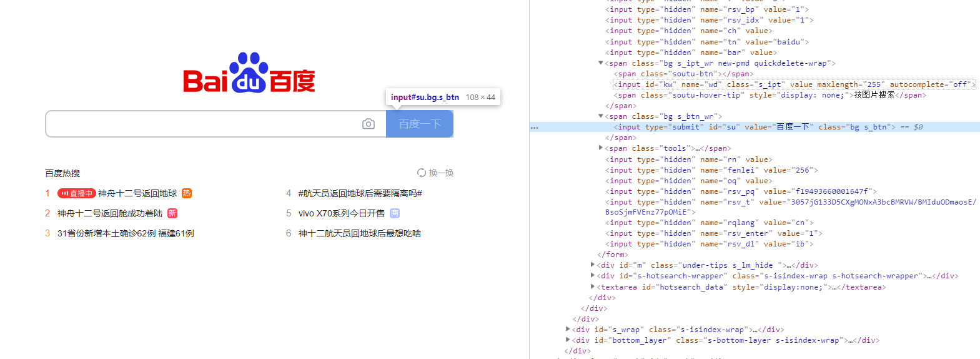Click the 直播中 live badge
This screenshot has width=980, height=359.
[x=77, y=193]
